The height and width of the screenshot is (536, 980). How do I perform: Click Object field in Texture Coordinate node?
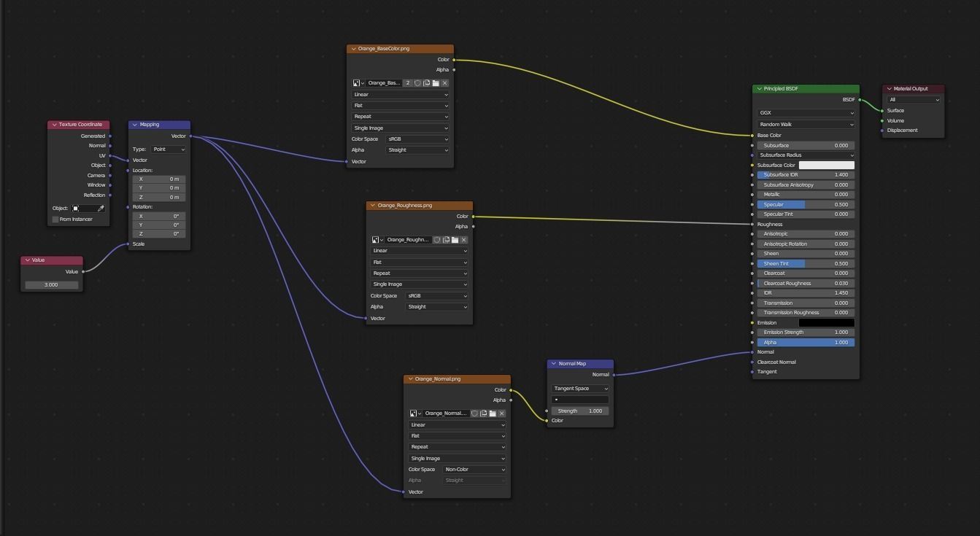pos(88,209)
